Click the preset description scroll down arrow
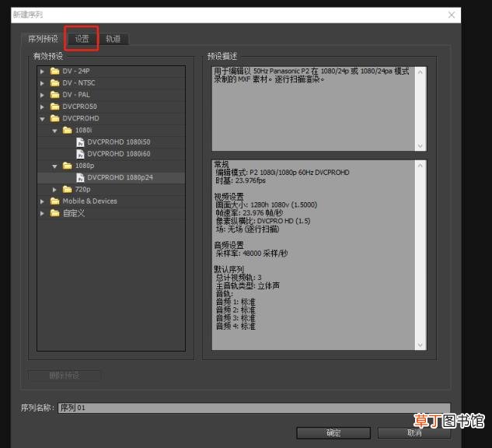The width and height of the screenshot is (492, 448). pyautogui.click(x=420, y=146)
